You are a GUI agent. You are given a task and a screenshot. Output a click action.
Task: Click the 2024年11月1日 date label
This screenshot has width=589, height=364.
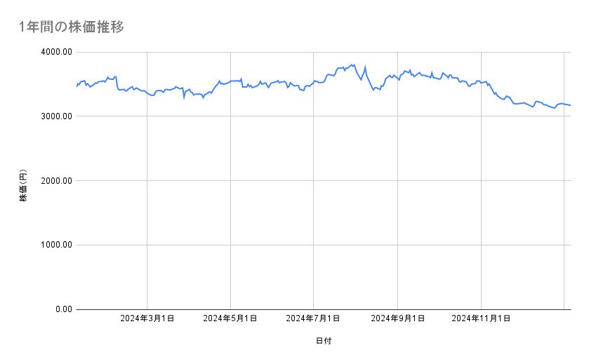pos(481,319)
